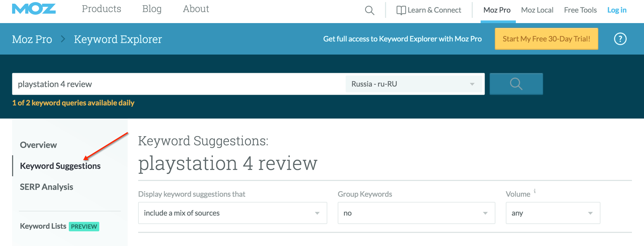Switch to the Moz Local tab

537,10
